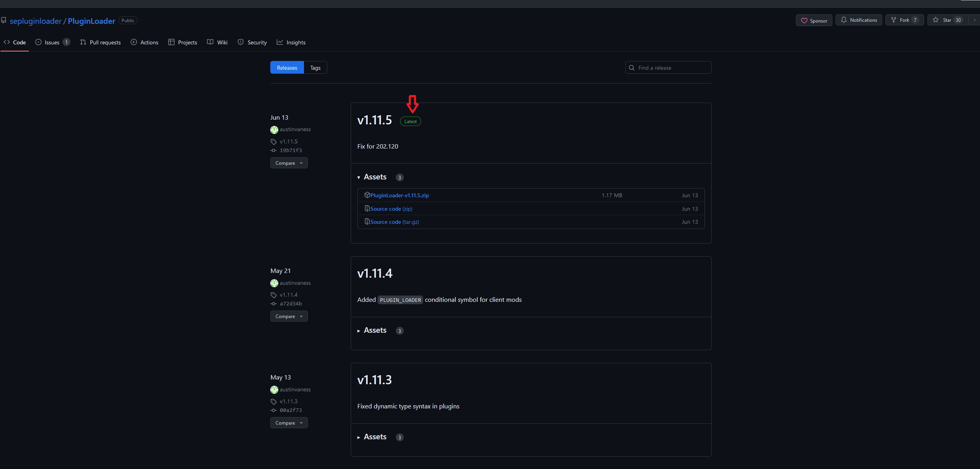980x469 pixels.
Task: Expand the Assets section of v1.11.4
Action: click(372, 330)
